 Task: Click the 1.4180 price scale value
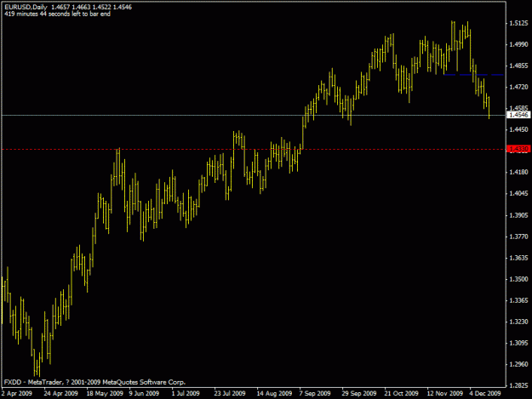(x=519, y=172)
